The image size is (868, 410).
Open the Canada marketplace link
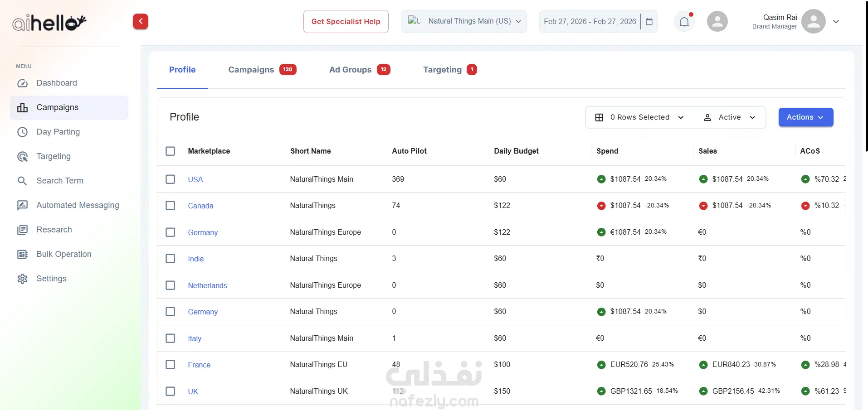pyautogui.click(x=200, y=206)
